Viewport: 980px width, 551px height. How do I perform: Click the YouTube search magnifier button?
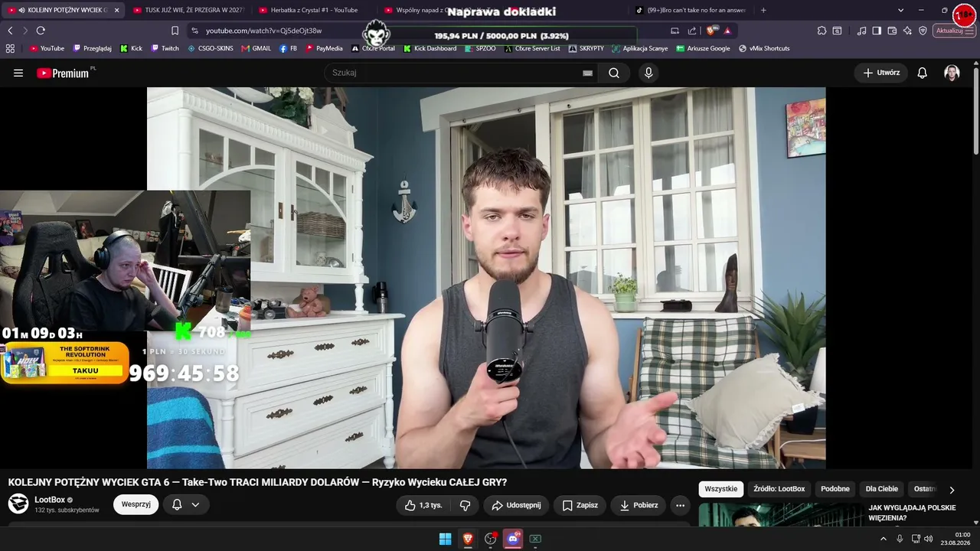coord(614,73)
